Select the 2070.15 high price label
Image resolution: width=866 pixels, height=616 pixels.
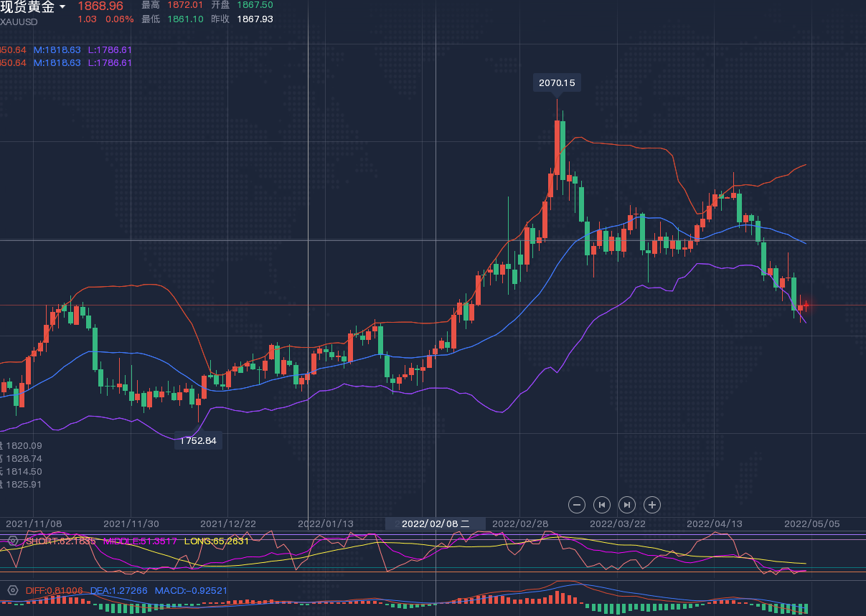click(x=557, y=83)
